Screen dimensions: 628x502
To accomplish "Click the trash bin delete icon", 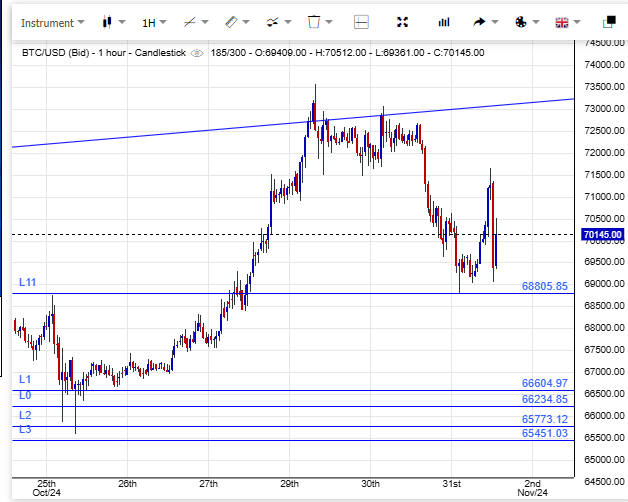I will [x=314, y=22].
